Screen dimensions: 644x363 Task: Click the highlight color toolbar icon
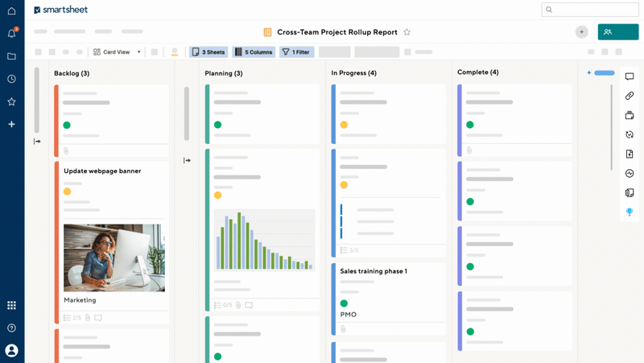(175, 52)
